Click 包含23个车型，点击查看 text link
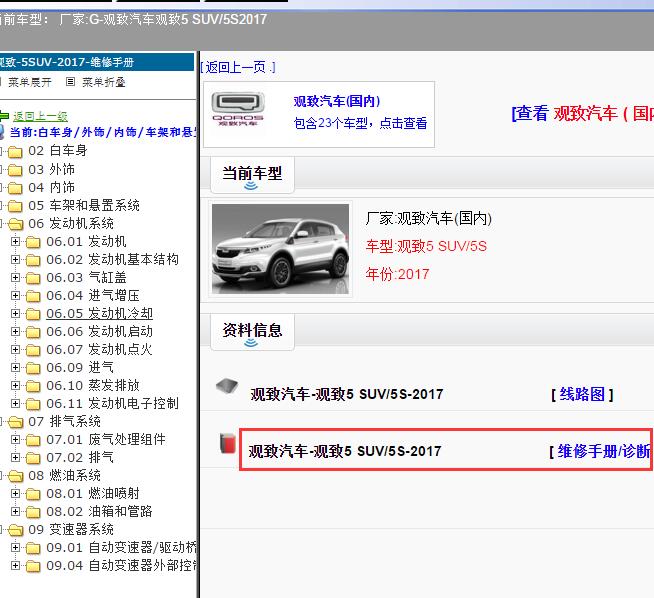This screenshot has height=598, width=654. coord(360,123)
